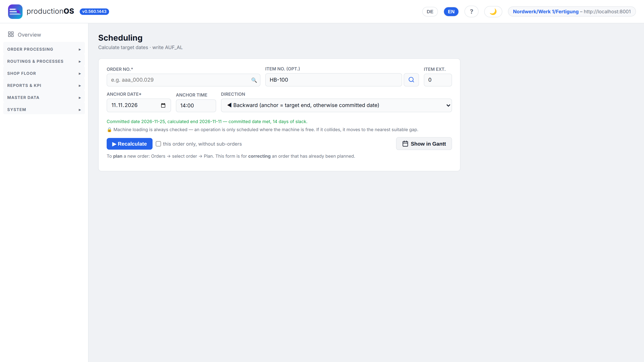Image resolution: width=644 pixels, height=362 pixels.
Task: Open help with the question mark button
Action: (x=472, y=12)
